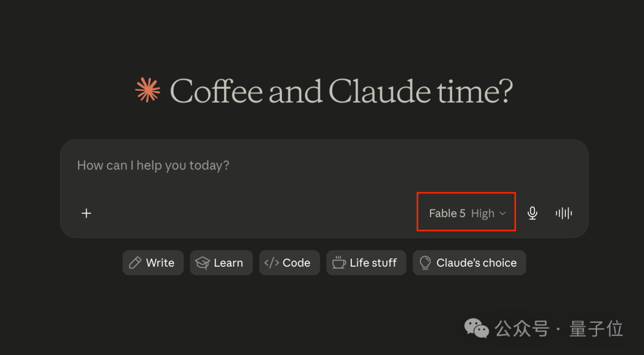
Task: Click the orange Claude starburst logo
Action: click(147, 90)
